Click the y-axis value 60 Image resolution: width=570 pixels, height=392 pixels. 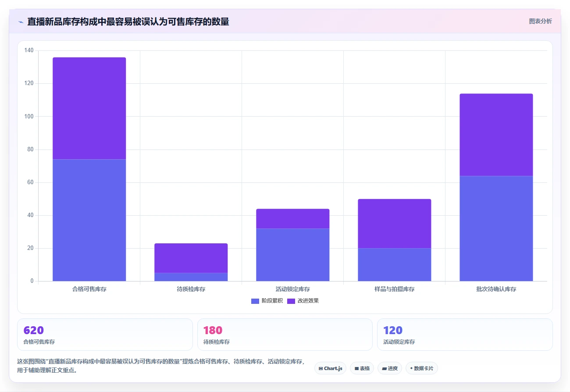tap(30, 182)
